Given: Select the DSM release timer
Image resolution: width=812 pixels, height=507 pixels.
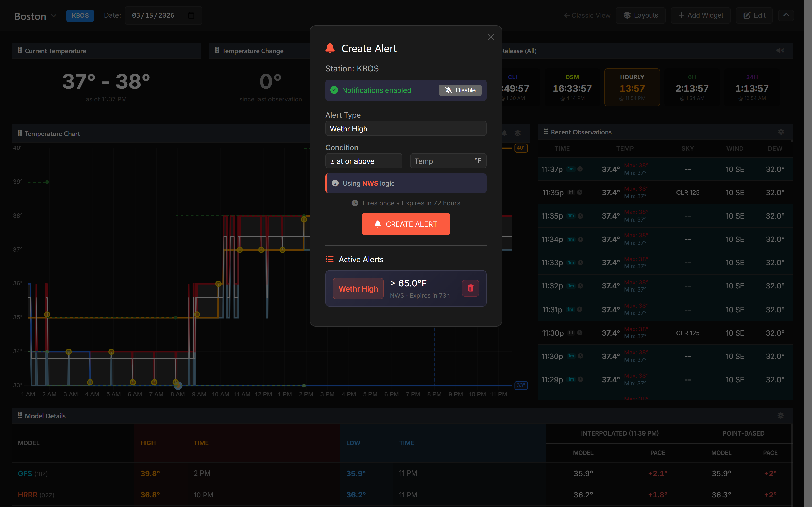Looking at the screenshot, I should coord(572,87).
